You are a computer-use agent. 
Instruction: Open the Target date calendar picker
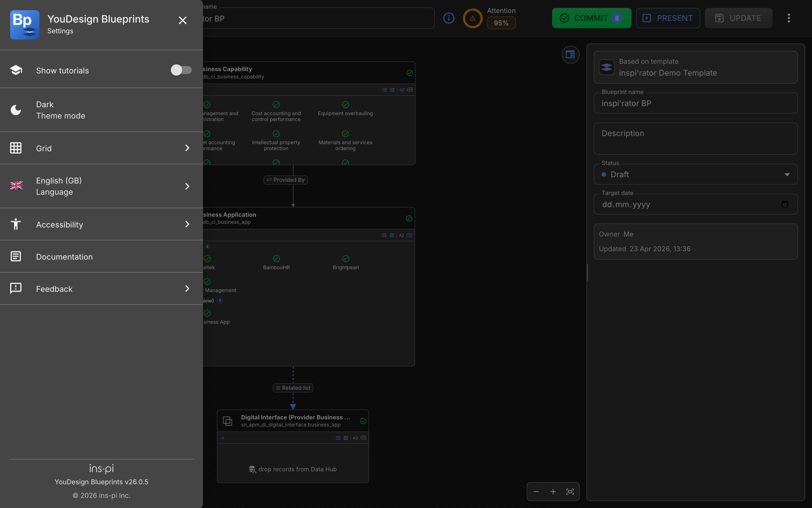(x=785, y=204)
